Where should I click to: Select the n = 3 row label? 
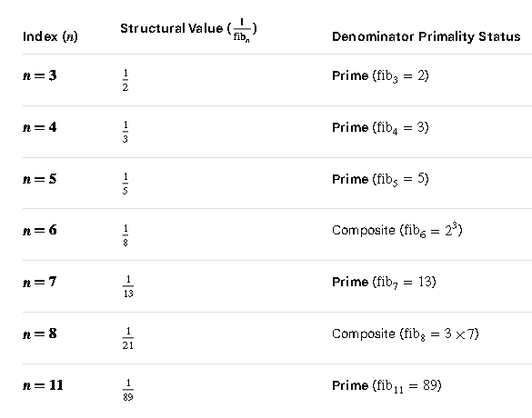[x=40, y=75]
